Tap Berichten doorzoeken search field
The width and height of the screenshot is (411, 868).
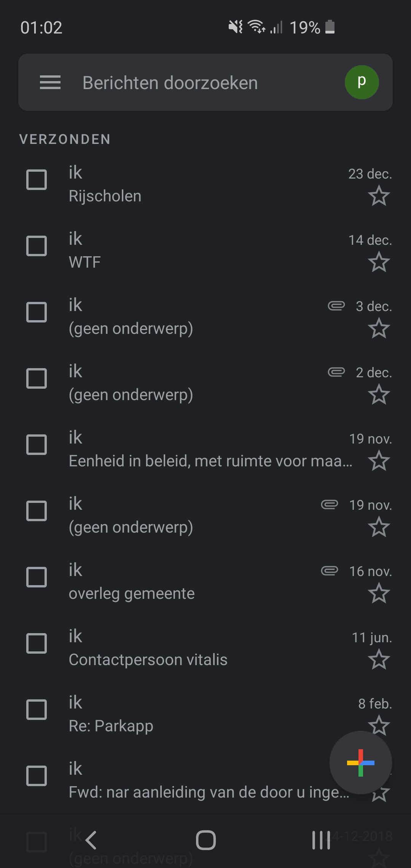pos(205,82)
